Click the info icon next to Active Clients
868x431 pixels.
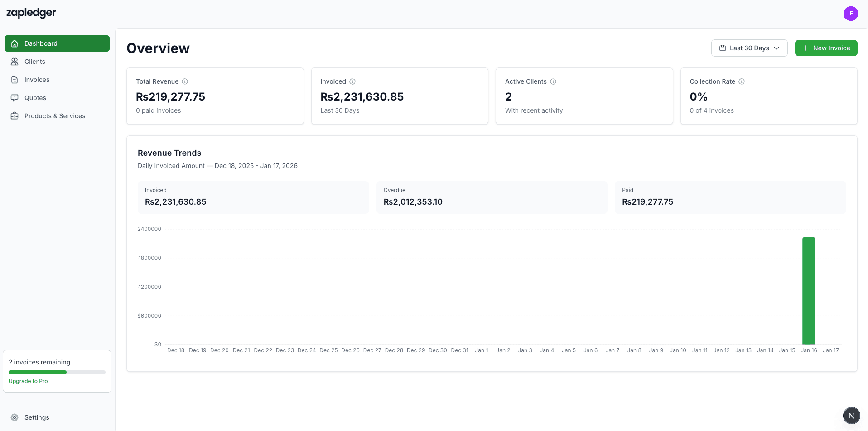553,81
